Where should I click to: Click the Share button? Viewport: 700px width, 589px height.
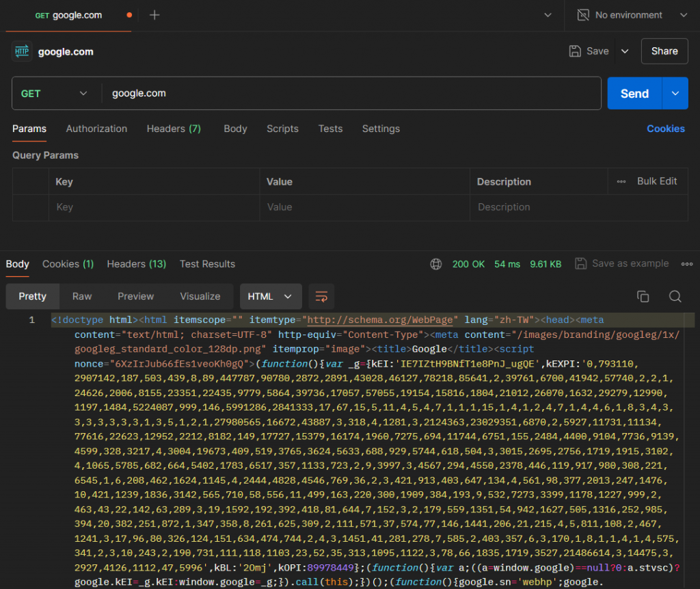664,51
